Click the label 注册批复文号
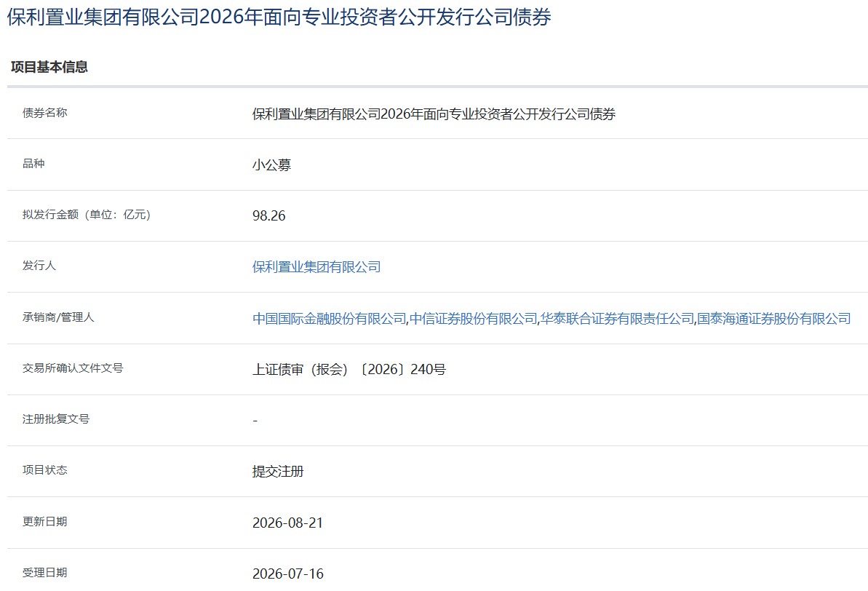This screenshot has width=868, height=591. (x=56, y=419)
